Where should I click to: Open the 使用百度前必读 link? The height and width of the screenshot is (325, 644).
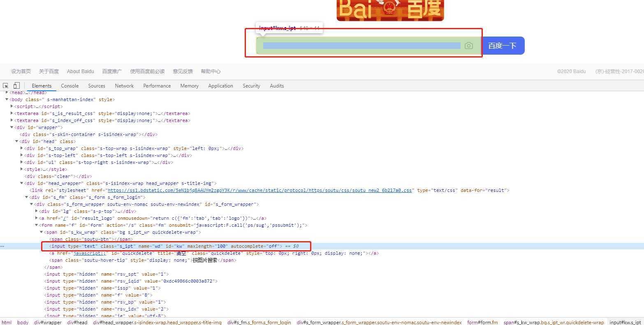(147, 71)
